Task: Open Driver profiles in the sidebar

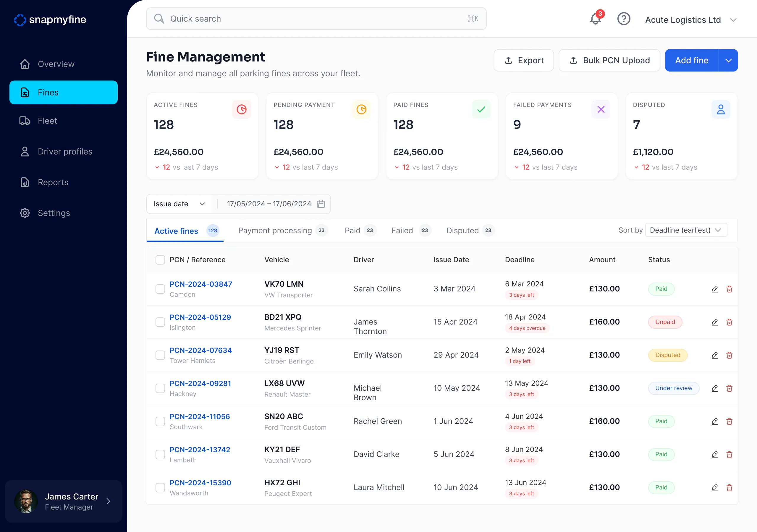Action: click(64, 152)
